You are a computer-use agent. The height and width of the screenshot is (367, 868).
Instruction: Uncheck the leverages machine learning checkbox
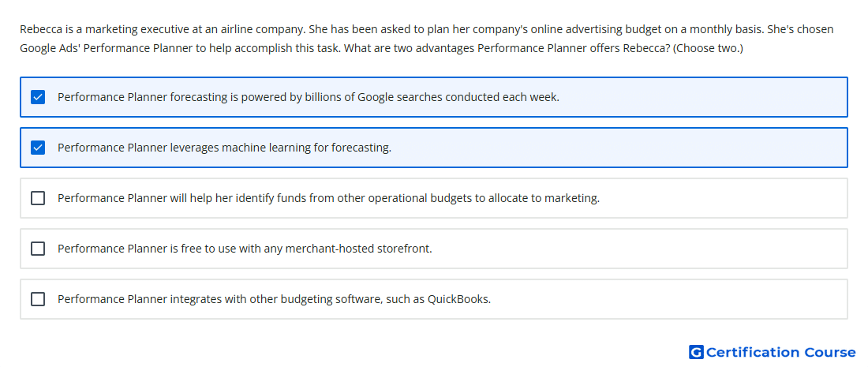[x=38, y=148]
